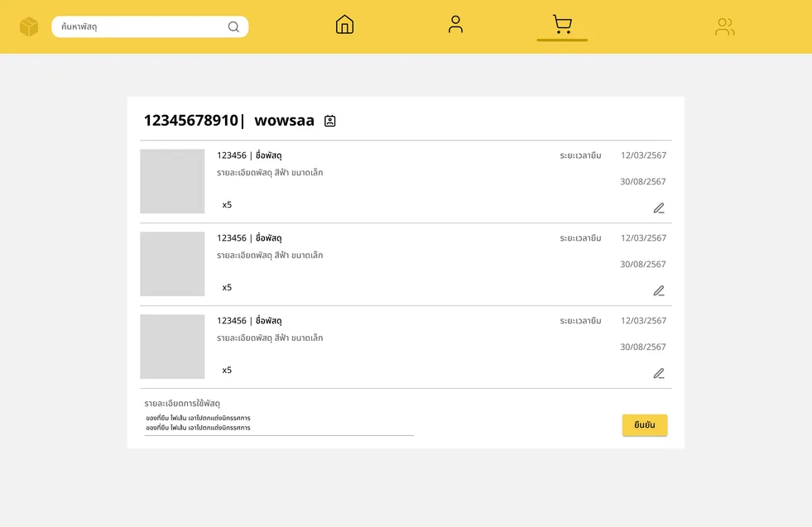Click first item's title 123456 | ชื่อพัสดุ

tap(249, 156)
